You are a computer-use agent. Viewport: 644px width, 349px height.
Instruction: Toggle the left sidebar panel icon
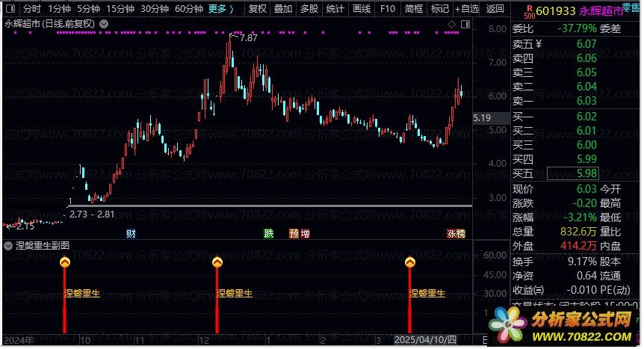[10, 9]
